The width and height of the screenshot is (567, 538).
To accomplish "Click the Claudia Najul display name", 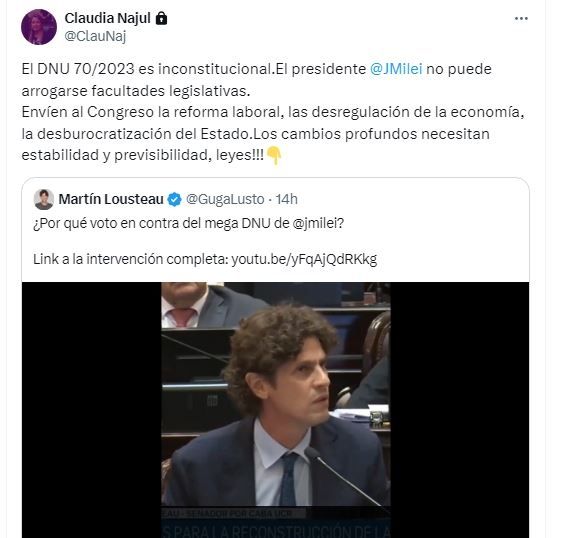I will click(x=107, y=18).
